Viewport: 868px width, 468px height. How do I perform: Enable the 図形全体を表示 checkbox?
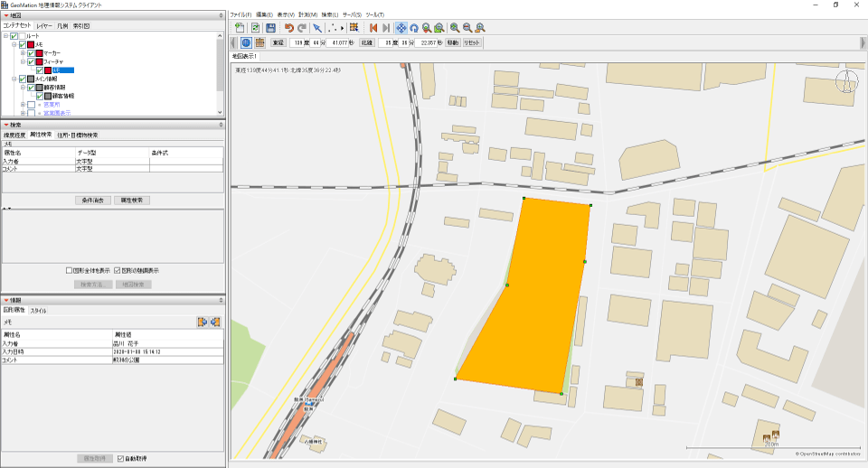pos(70,270)
